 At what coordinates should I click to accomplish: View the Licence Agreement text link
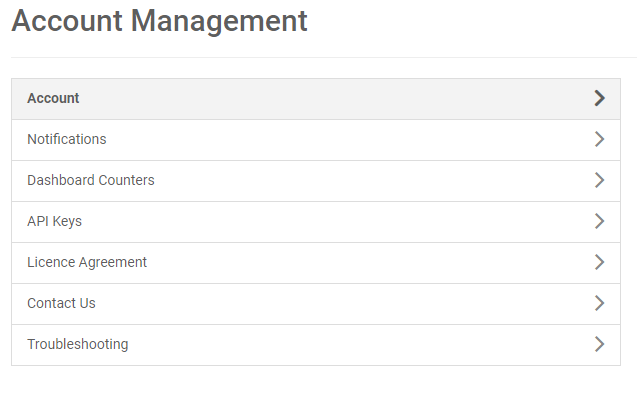tap(86, 262)
